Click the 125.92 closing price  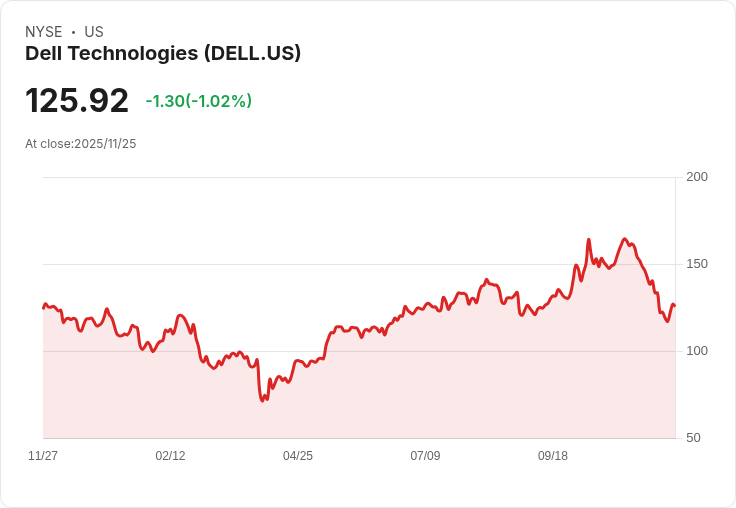77,100
